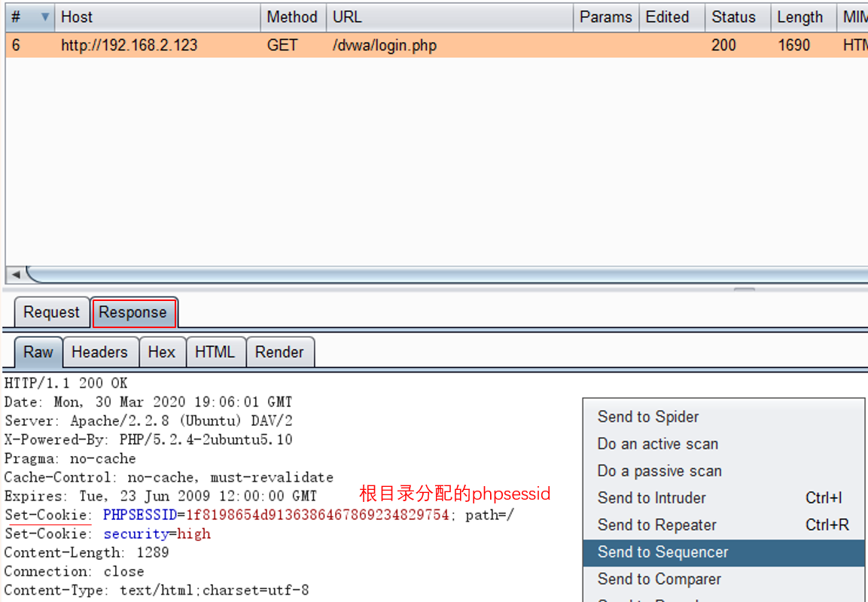
Task: Switch to the Request tab
Action: pyautogui.click(x=51, y=312)
